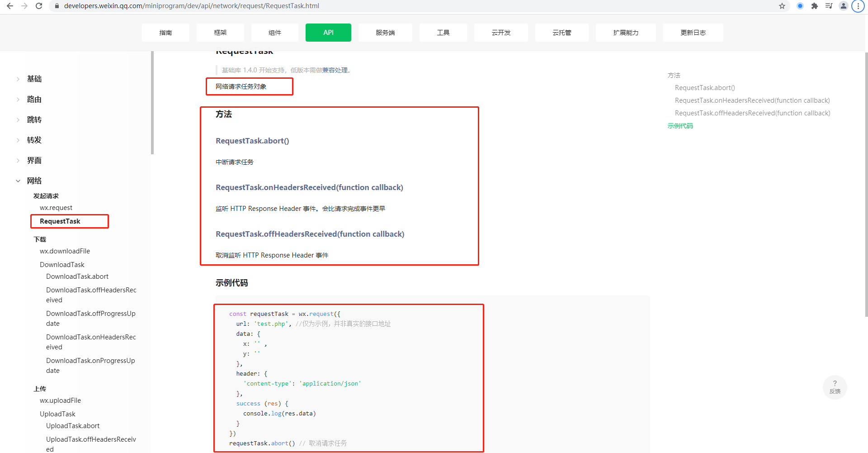Open DownloadTask.onProgressUpdate in the sidebar

(x=90, y=366)
